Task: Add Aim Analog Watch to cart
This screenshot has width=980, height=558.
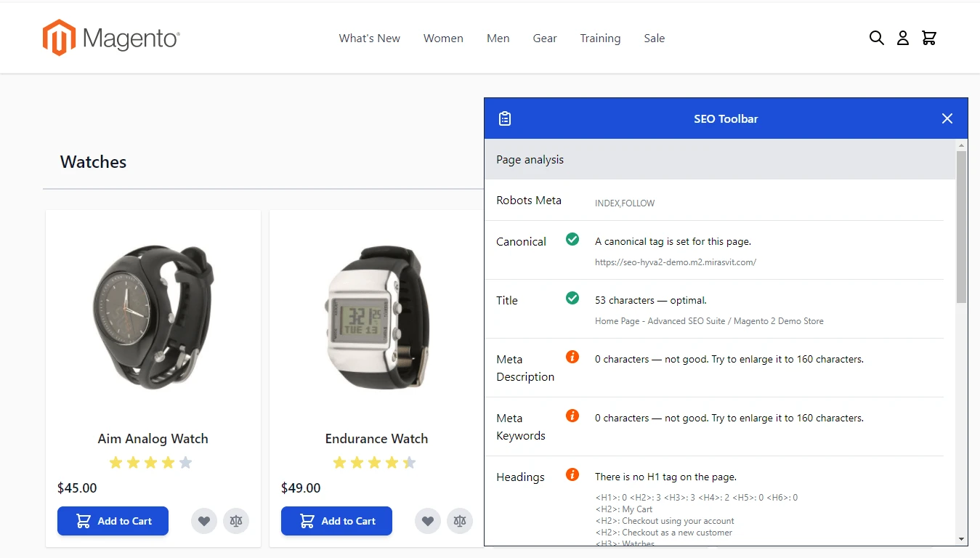Action: 113,521
